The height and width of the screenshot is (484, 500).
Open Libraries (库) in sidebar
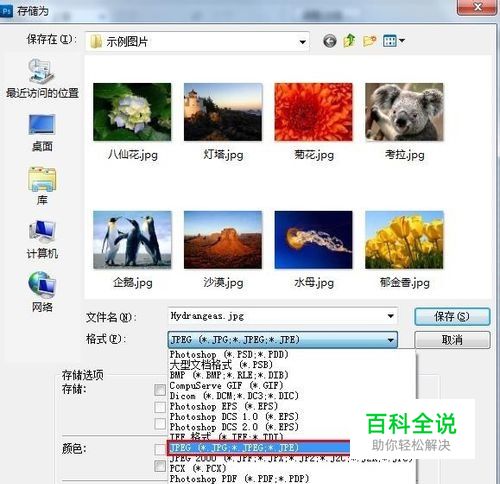pos(42,186)
